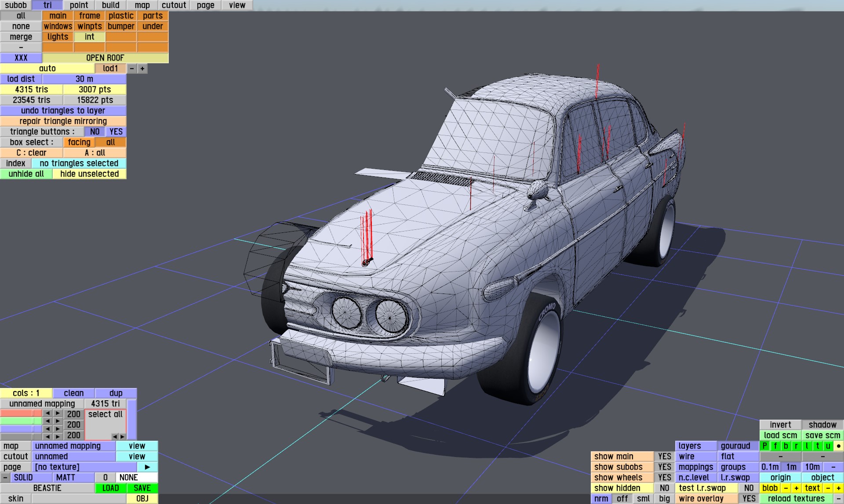Click the blob plus button
Screen dimensions: 844x504
click(796, 488)
